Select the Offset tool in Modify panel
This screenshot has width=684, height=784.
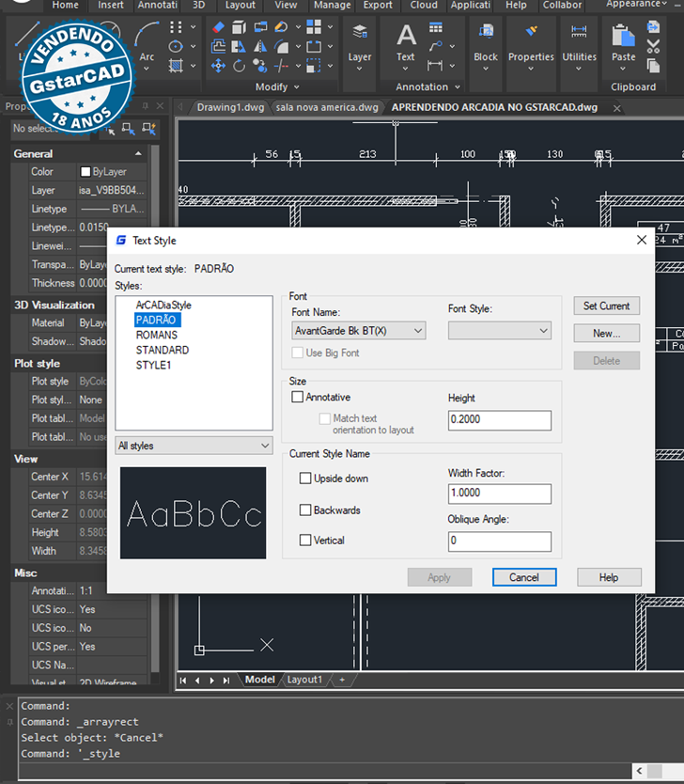(x=218, y=46)
